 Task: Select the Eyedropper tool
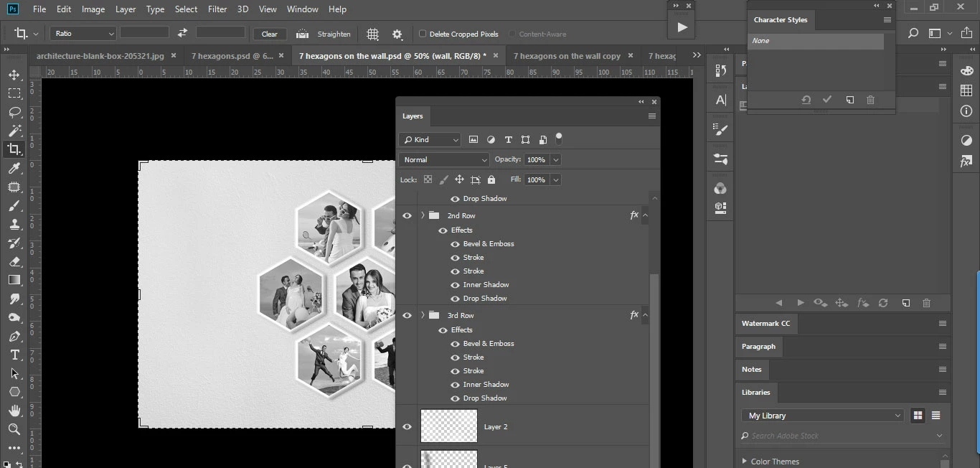click(x=14, y=168)
